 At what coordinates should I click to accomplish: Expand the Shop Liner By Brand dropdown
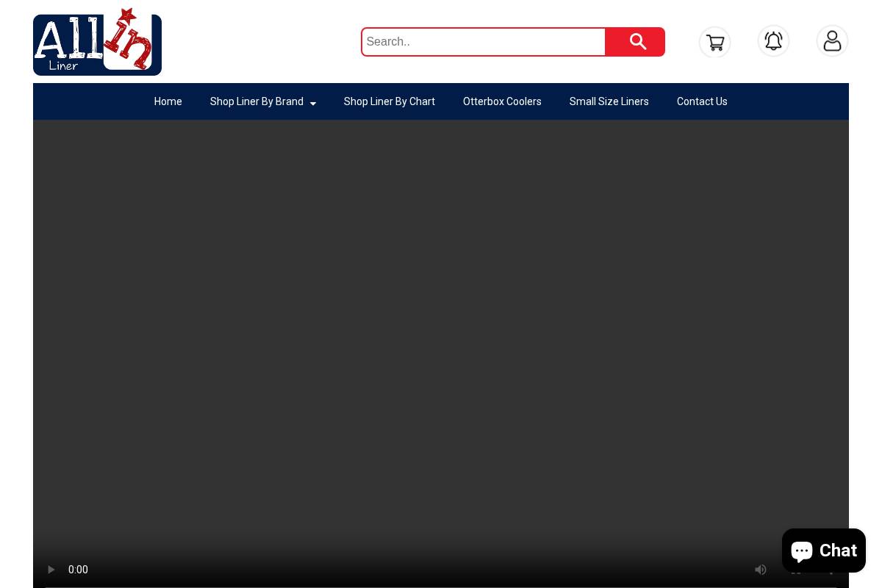(257, 101)
